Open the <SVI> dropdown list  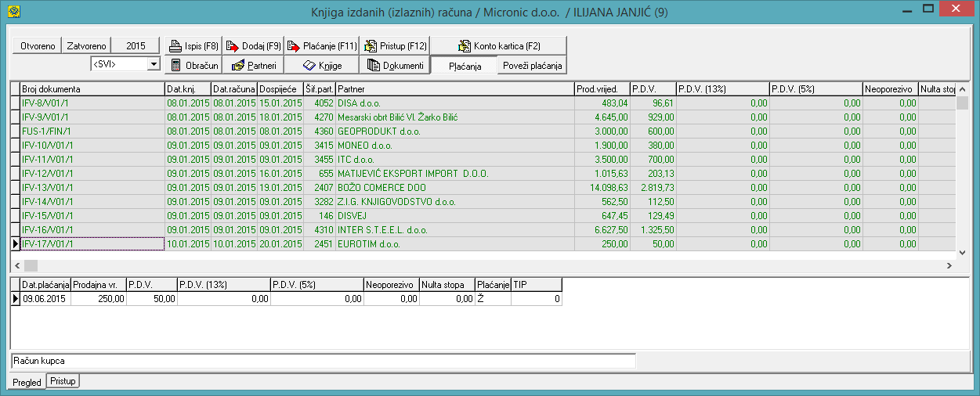point(154,64)
